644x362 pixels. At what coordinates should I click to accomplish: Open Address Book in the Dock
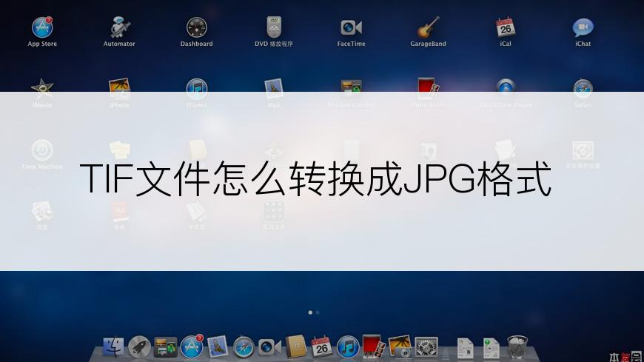(295, 346)
